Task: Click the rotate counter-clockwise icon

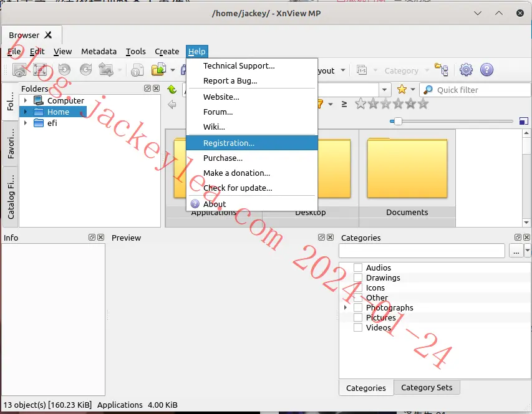Action: click(x=64, y=70)
